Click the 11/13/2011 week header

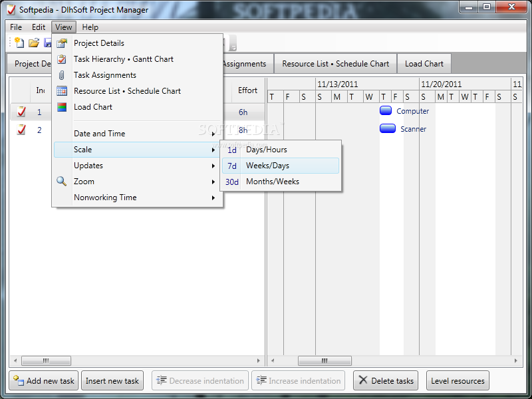(x=368, y=84)
